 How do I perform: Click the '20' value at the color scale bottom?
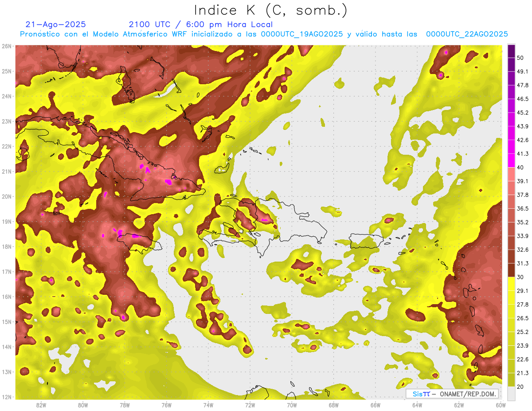click(521, 386)
